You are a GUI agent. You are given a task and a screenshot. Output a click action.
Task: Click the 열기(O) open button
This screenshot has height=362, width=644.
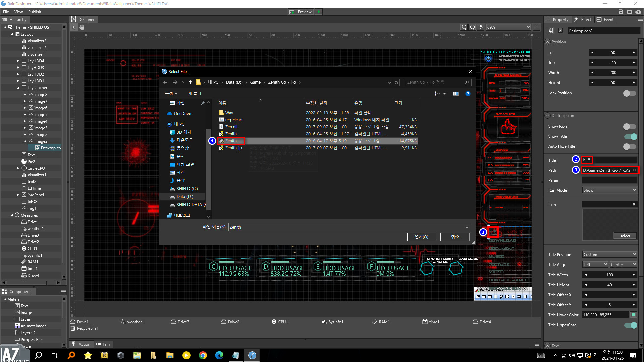422,237
